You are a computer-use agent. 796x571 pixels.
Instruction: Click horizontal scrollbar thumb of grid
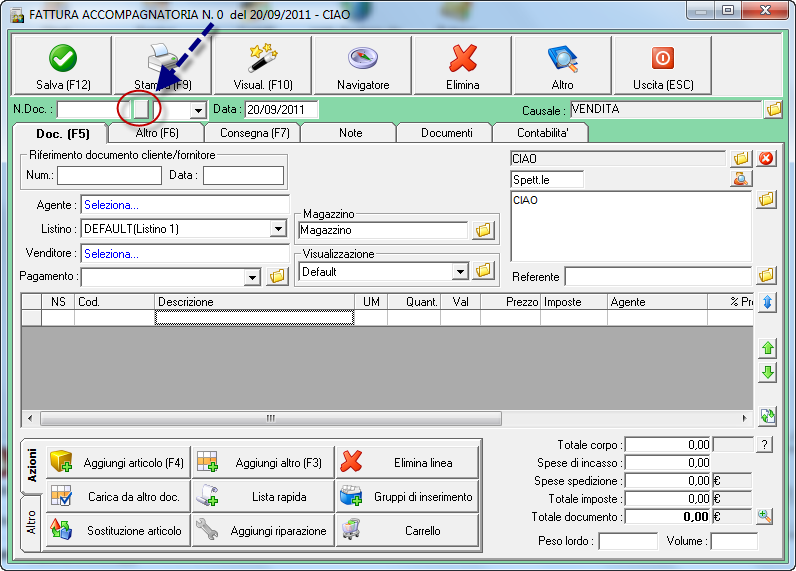coord(271,418)
